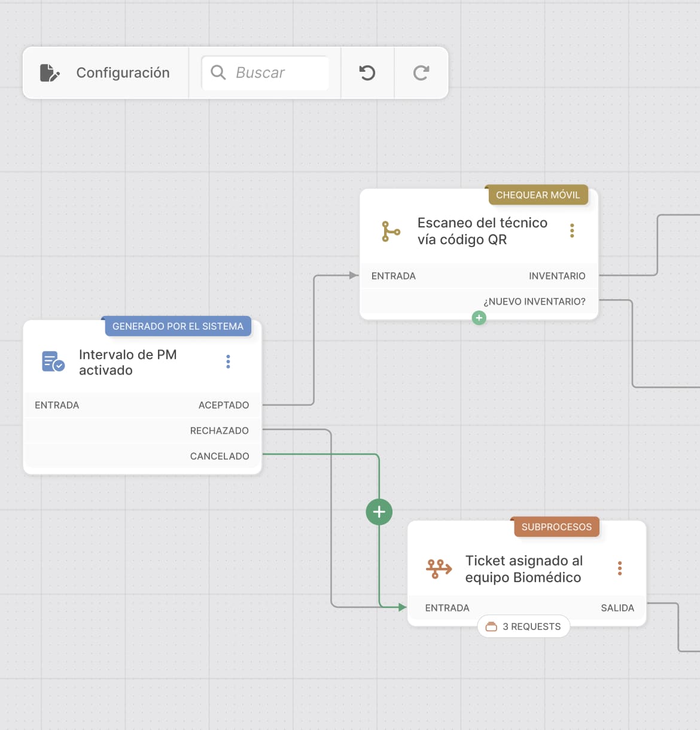The image size is (700, 730).
Task: Click the subprocess icon of Ticket asignado
Action: click(x=439, y=568)
